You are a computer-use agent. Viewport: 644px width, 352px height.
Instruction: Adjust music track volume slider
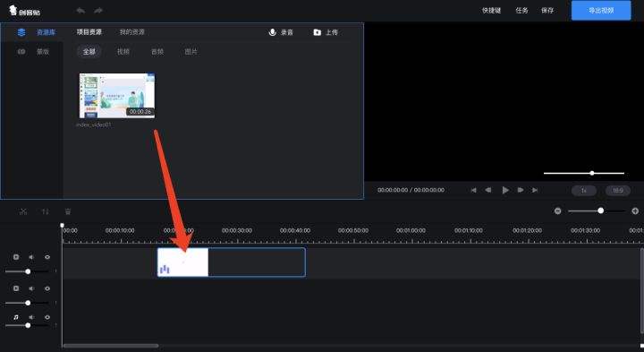click(27, 325)
